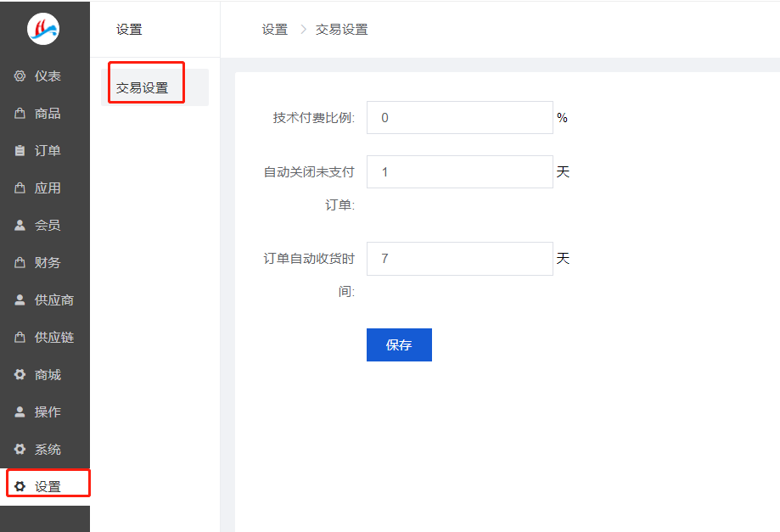This screenshot has height=532, width=780.
Task: Click the 仪表 dashboard gauge icon
Action: click(x=20, y=76)
